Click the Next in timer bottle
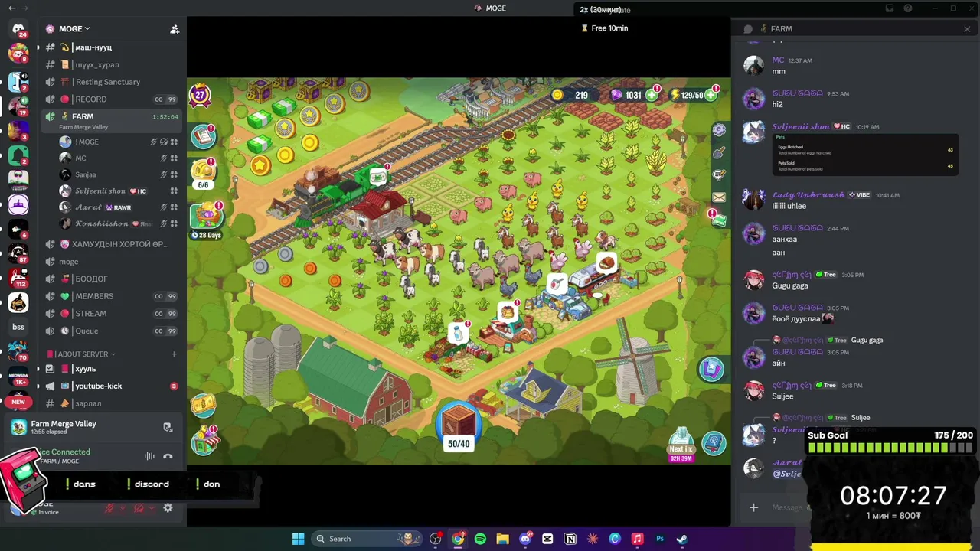 point(681,445)
